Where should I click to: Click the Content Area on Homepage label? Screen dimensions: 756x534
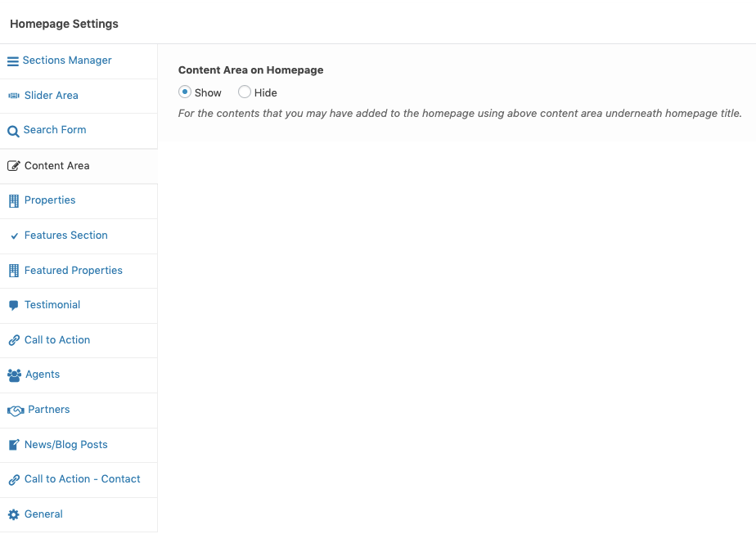[x=250, y=70]
